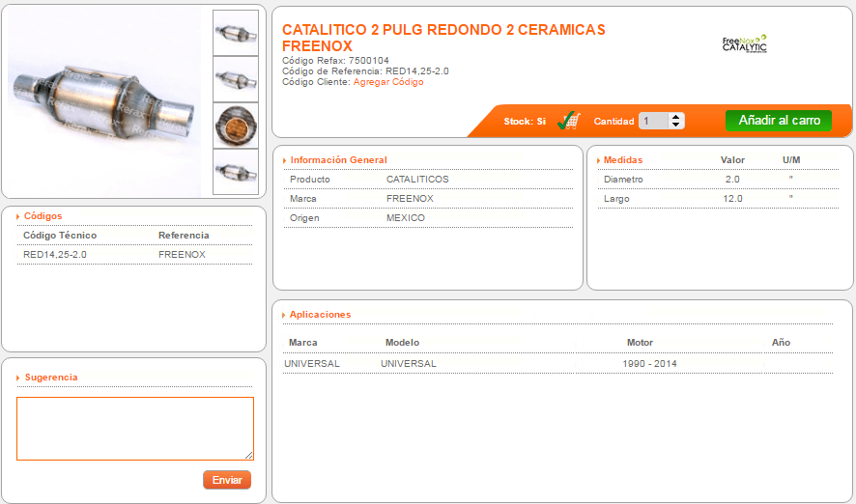The width and height of the screenshot is (856, 504).
Task: Add the product with Añadir al carro
Action: [779, 121]
